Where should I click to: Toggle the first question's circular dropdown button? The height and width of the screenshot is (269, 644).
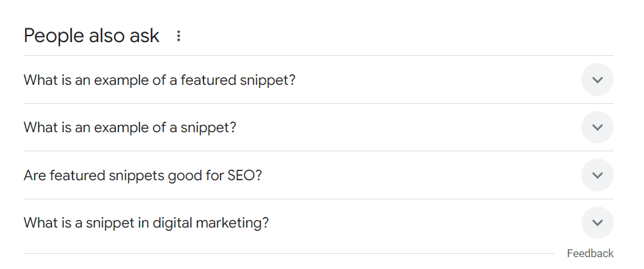point(598,80)
